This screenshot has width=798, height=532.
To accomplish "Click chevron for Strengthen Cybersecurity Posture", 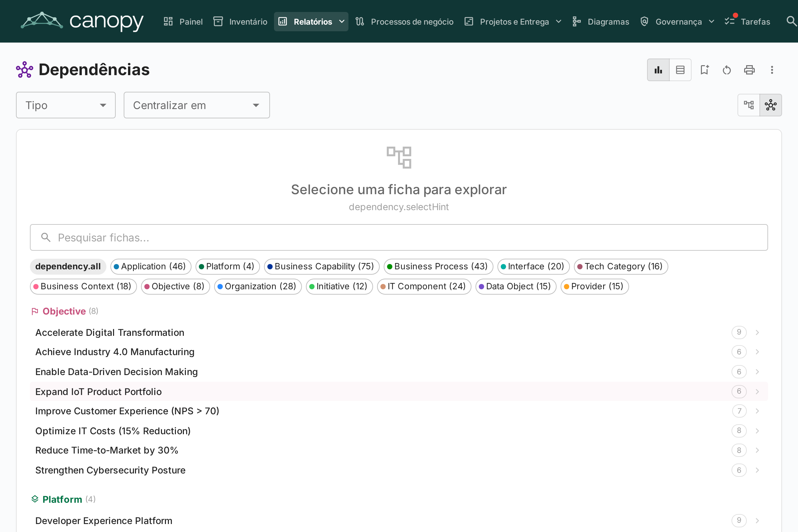I will click(x=757, y=470).
